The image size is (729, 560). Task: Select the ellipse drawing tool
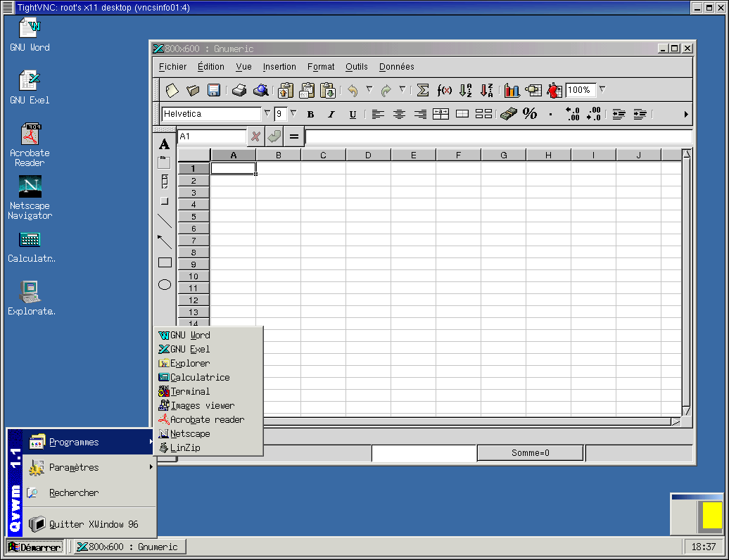(x=165, y=284)
